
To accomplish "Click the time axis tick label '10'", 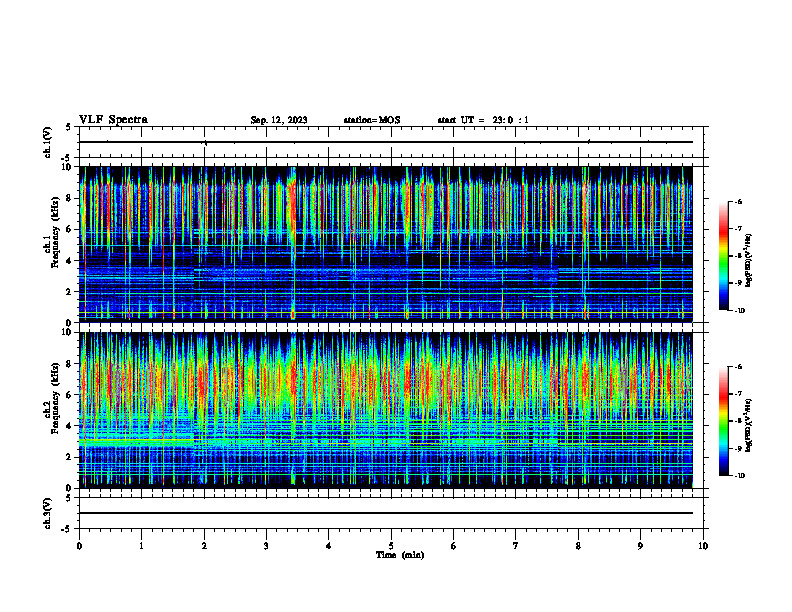I will [x=703, y=546].
